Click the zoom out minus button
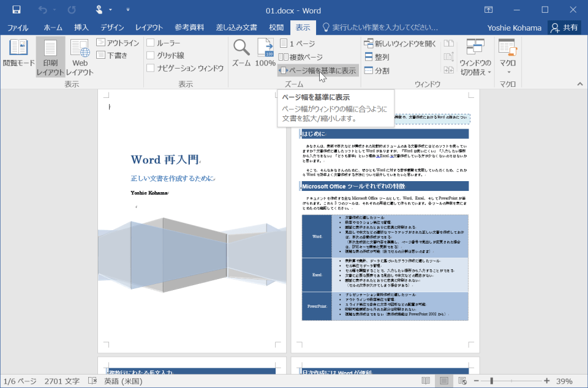The image size is (588, 388). coord(477,381)
